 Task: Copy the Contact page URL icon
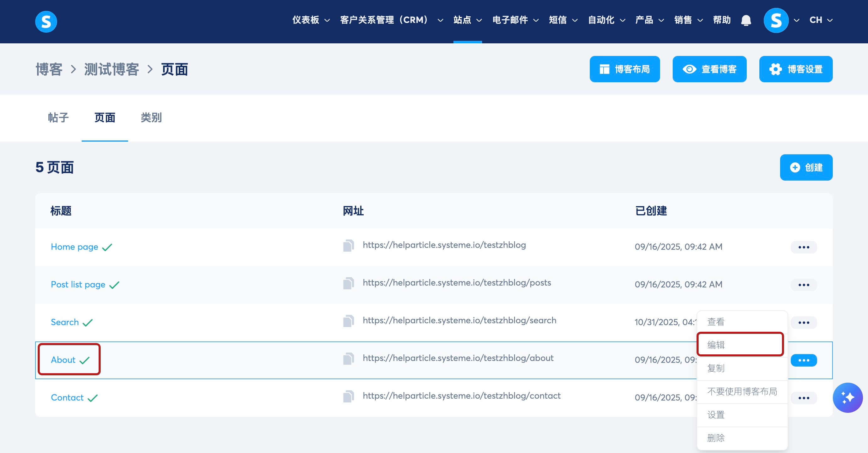[348, 396]
